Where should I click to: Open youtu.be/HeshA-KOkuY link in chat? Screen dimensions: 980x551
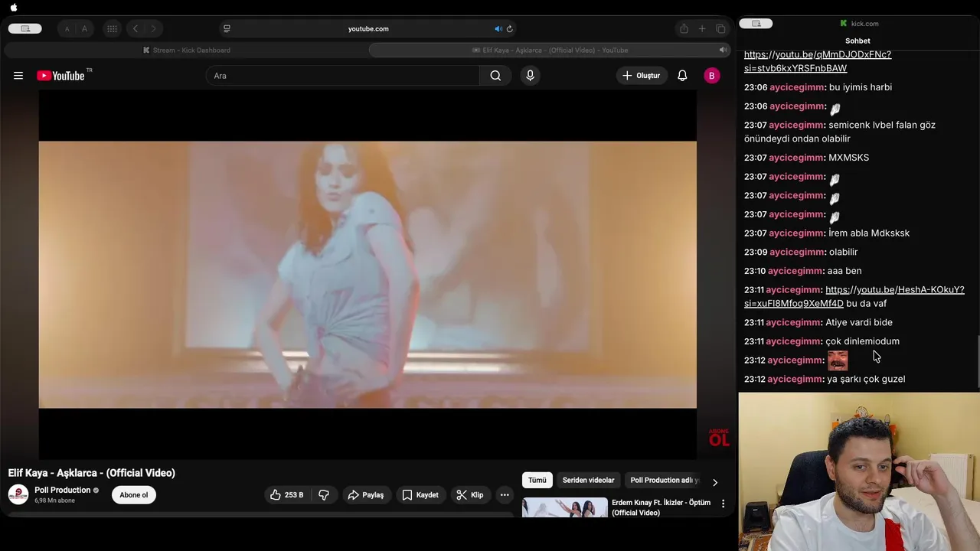[854, 296]
